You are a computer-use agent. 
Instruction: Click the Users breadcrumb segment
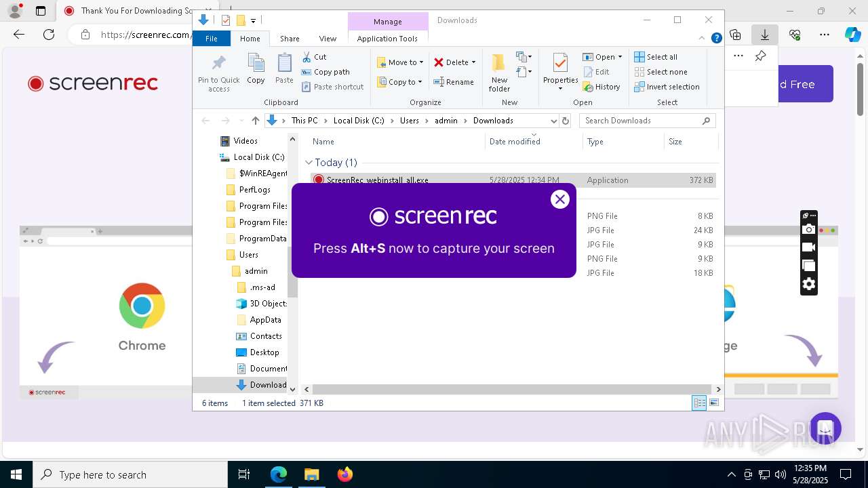click(x=410, y=121)
